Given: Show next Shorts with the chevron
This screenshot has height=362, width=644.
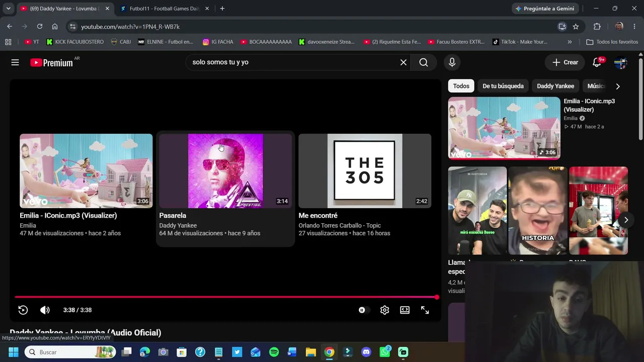Looking at the screenshot, I should (x=626, y=220).
